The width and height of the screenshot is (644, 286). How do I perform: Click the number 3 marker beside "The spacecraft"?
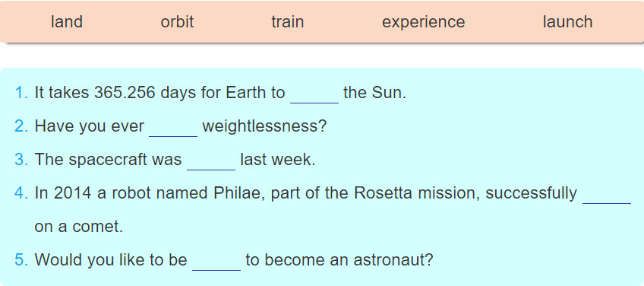21,159
